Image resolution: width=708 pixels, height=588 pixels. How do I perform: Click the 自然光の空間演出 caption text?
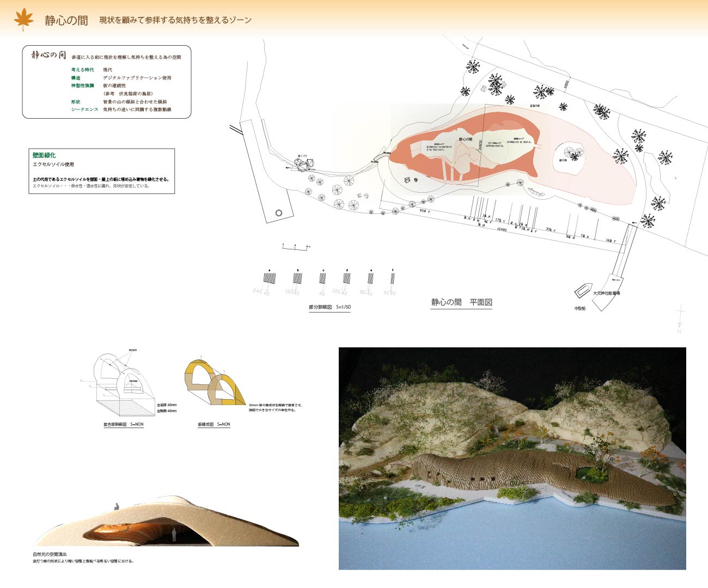tap(50, 554)
